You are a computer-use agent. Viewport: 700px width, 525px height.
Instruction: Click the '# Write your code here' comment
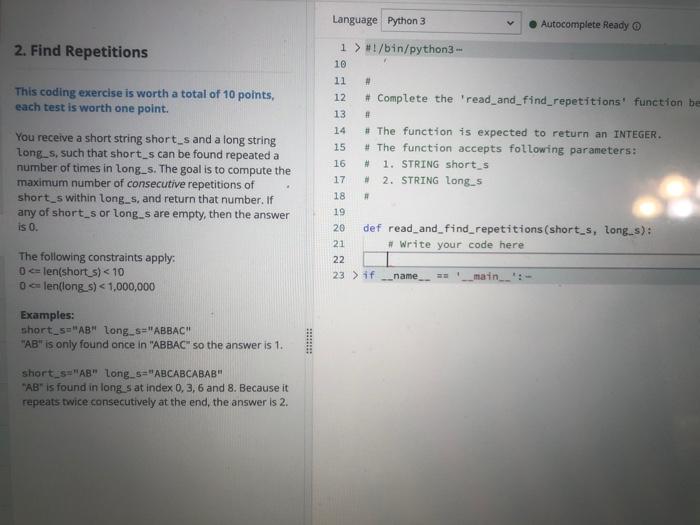[x=456, y=244]
